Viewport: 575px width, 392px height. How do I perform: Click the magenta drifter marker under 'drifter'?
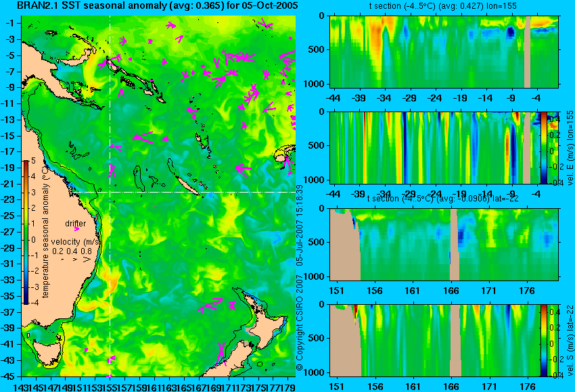(76, 229)
